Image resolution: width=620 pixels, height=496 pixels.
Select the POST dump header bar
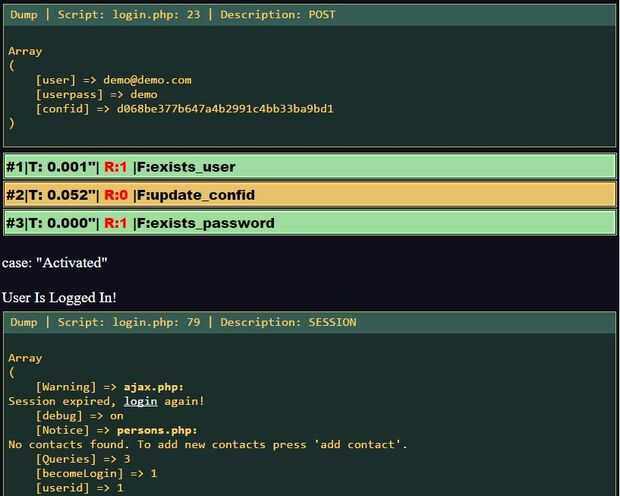[x=309, y=15]
